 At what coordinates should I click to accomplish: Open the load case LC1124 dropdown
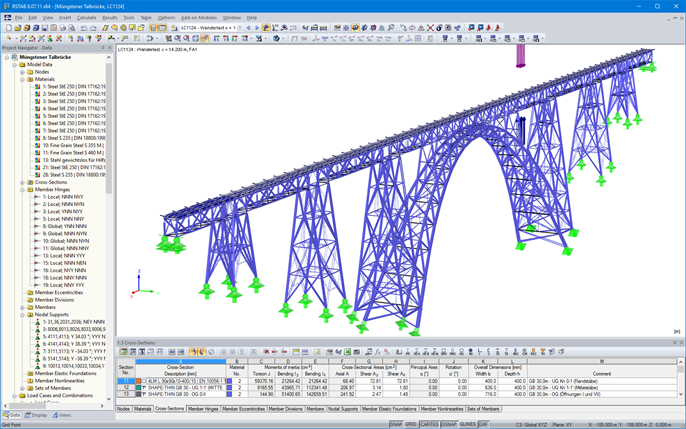click(x=240, y=28)
